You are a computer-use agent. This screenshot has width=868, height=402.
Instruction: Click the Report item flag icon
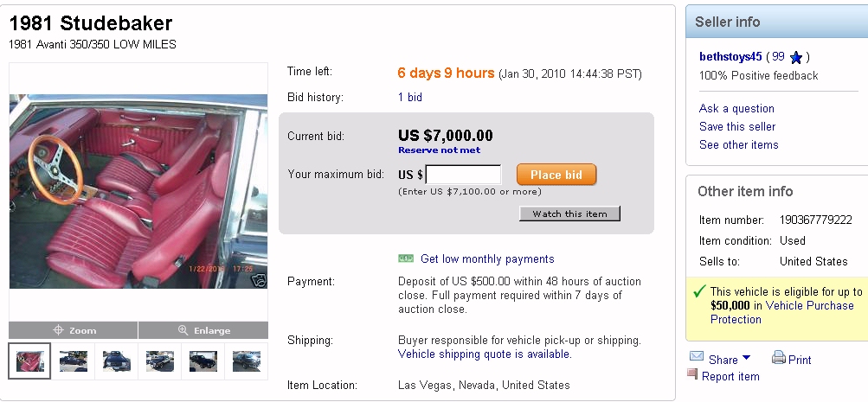click(692, 374)
